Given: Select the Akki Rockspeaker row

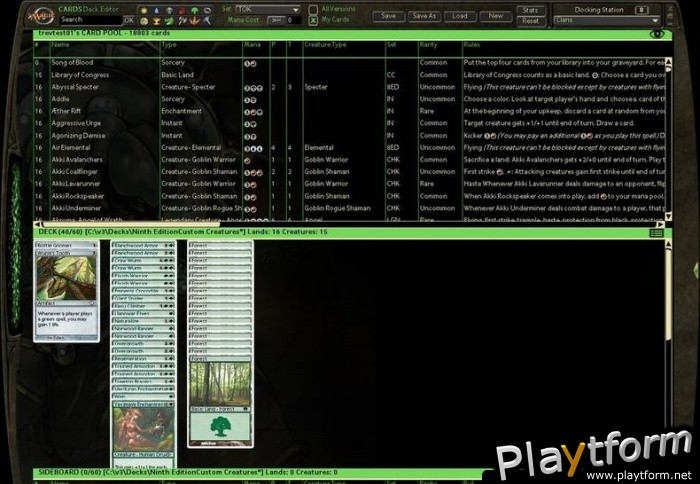Looking at the screenshot, I should 350,196.
